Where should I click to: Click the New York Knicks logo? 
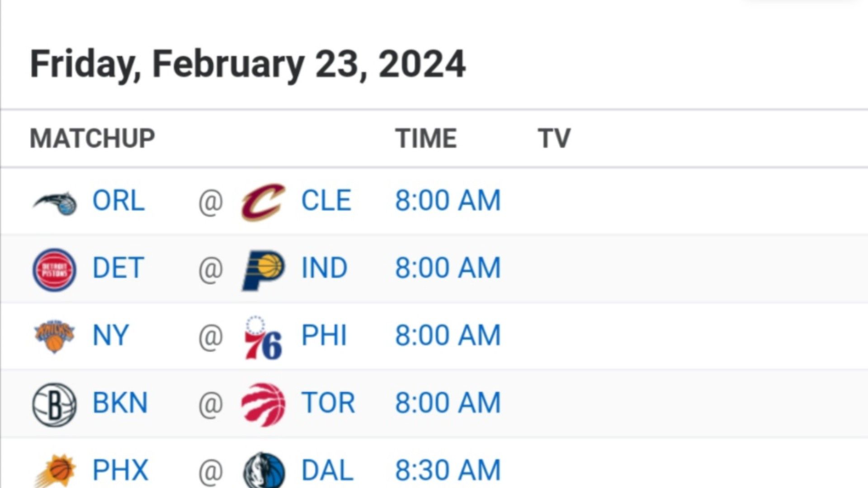pyautogui.click(x=55, y=337)
